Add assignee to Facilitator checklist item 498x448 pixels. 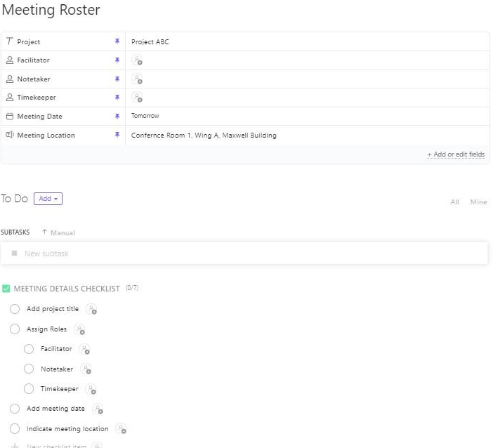click(84, 349)
